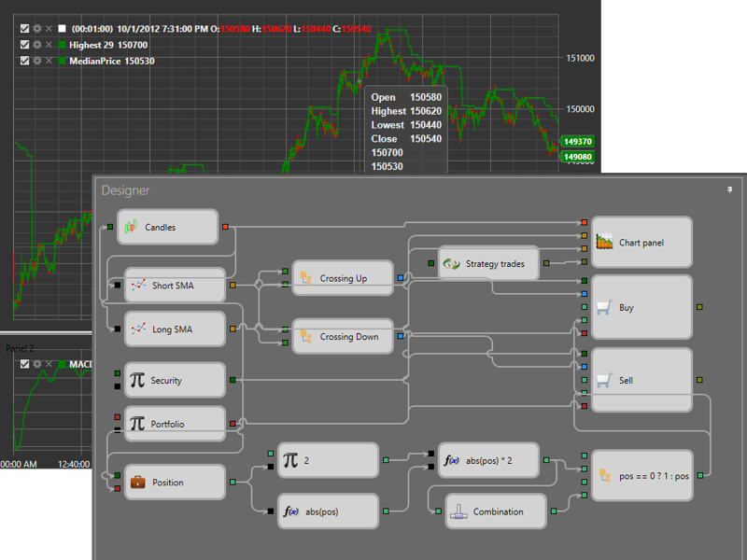Select the Short SMA indicator icon
The width and height of the screenshot is (747, 560).
coord(138,286)
